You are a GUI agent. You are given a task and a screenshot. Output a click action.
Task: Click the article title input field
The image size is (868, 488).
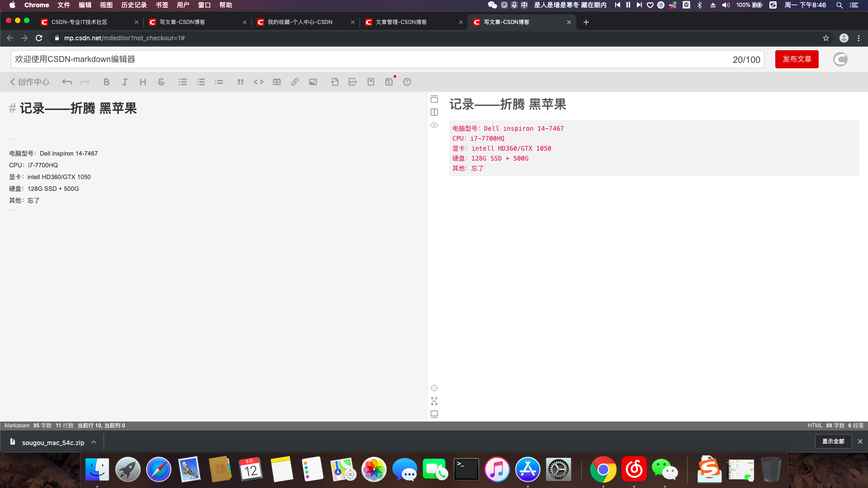(387, 59)
